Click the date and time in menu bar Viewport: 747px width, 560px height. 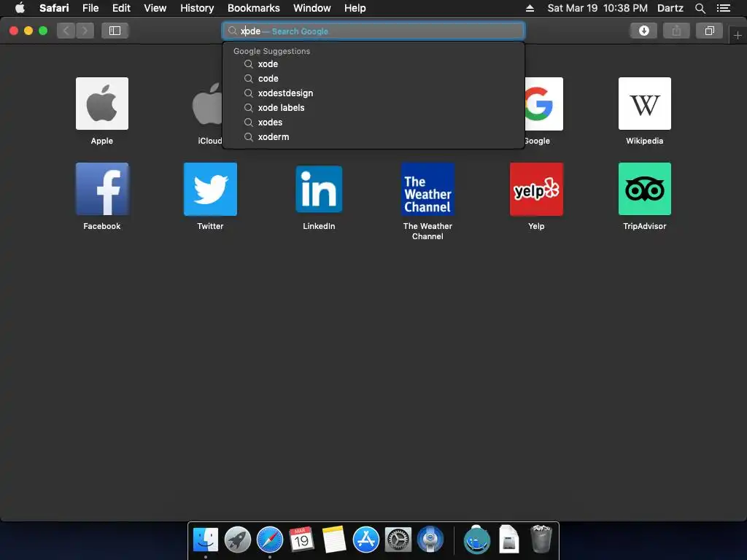click(x=597, y=8)
